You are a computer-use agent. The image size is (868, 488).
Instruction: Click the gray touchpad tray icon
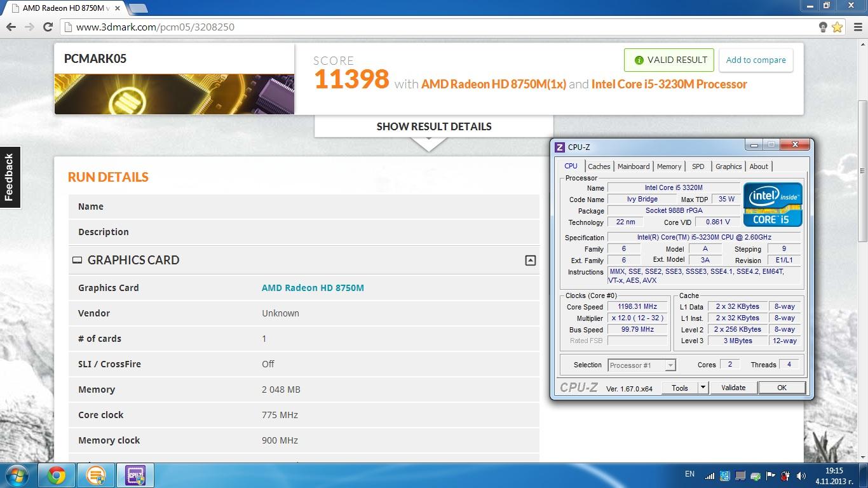click(x=740, y=475)
